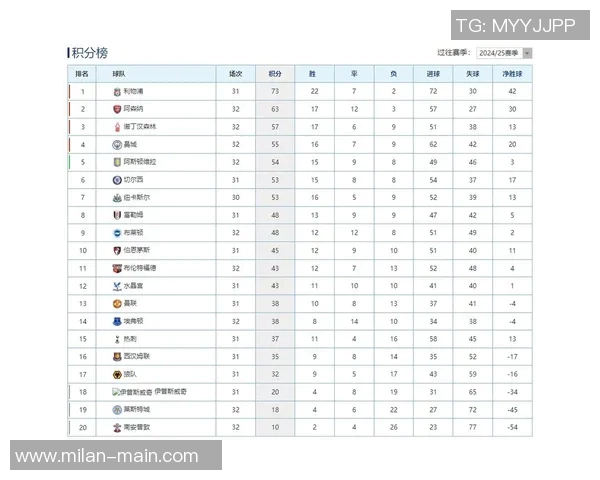Click the 南安普敦 team name
Image resolution: width=600 pixels, height=480 pixels.
pos(136,426)
